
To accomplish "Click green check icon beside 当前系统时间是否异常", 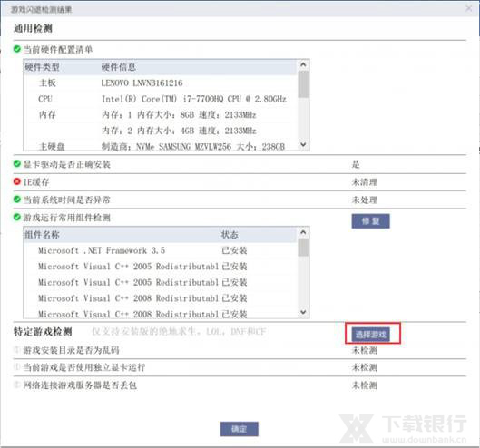I will [x=17, y=200].
